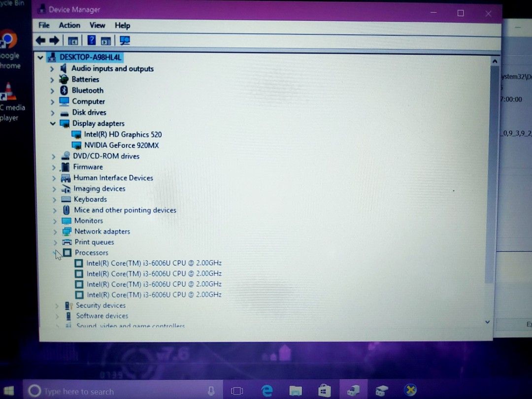Open the Action menu
532x399 pixels.
69,25
